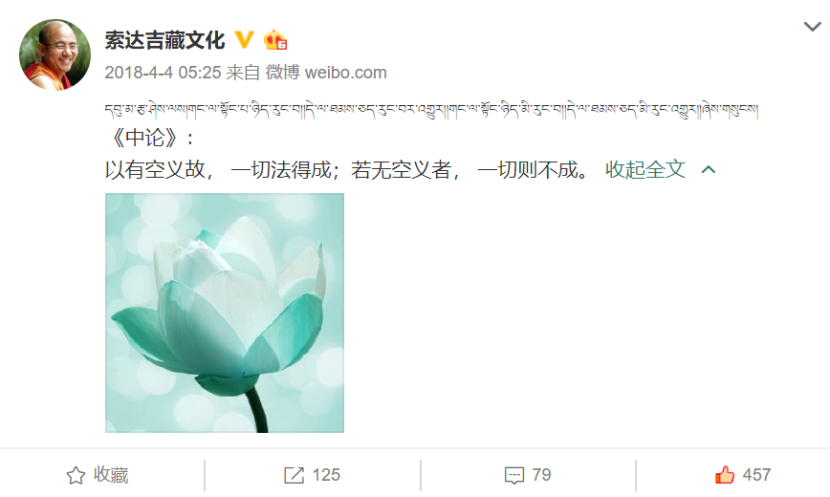
Task: Collapse the post via 收起全文
Action: 645,169
